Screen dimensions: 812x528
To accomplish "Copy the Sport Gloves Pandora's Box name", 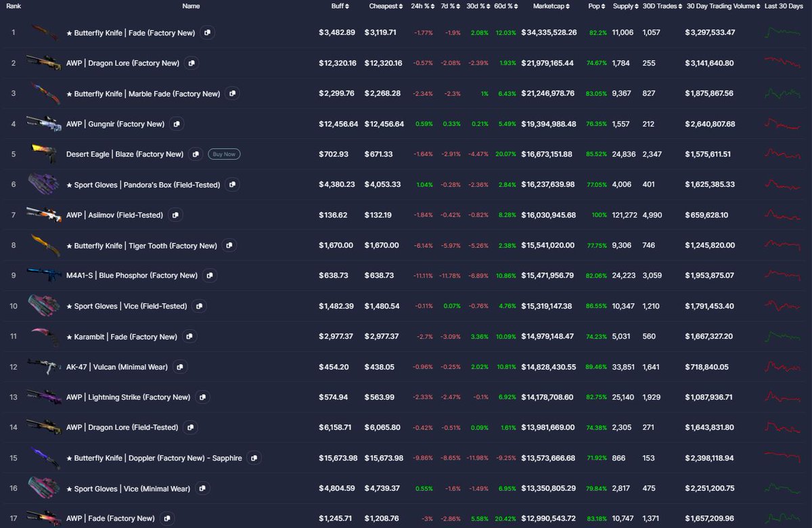I will point(232,184).
